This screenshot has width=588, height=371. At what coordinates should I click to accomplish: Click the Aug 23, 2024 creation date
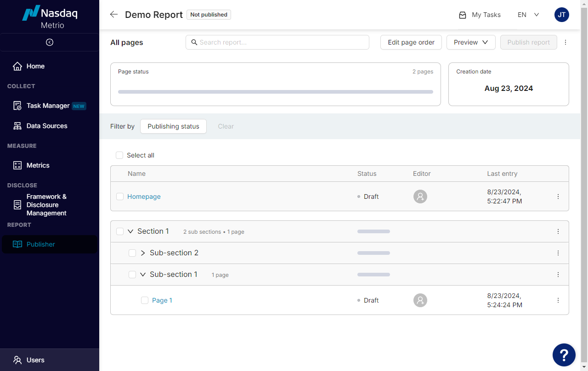pos(509,88)
